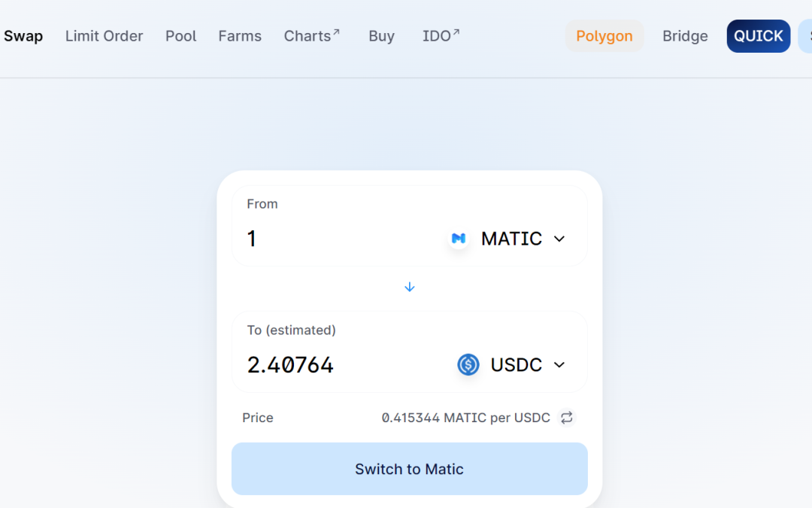Expand the USDC token chevron
Image resolution: width=812 pixels, height=508 pixels.
(x=559, y=365)
